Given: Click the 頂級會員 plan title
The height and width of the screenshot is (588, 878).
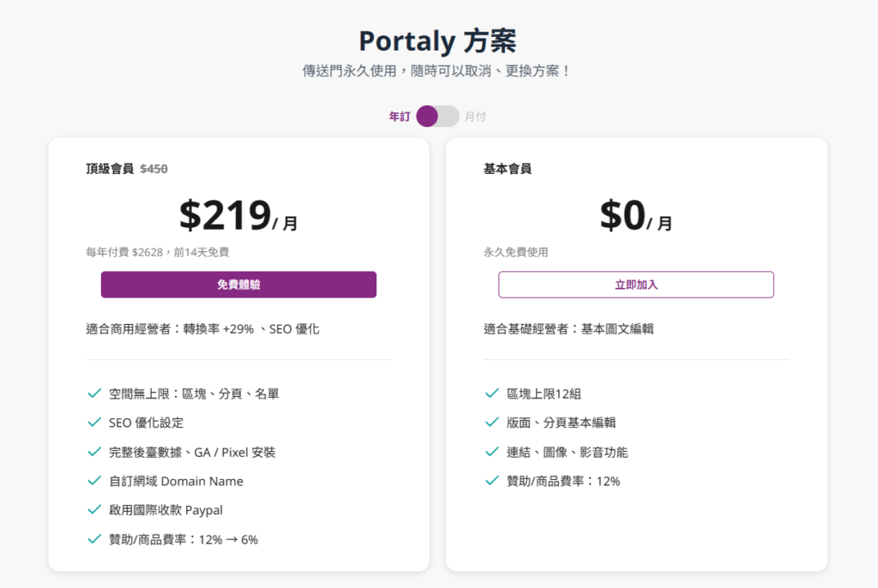Looking at the screenshot, I should 110,169.
